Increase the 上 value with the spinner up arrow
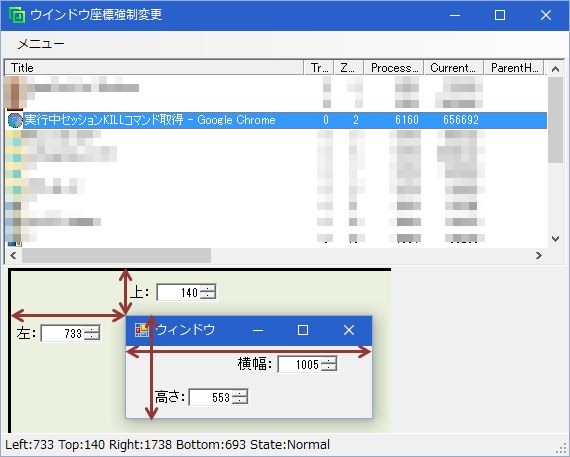570x457 pixels. pyautogui.click(x=208, y=288)
